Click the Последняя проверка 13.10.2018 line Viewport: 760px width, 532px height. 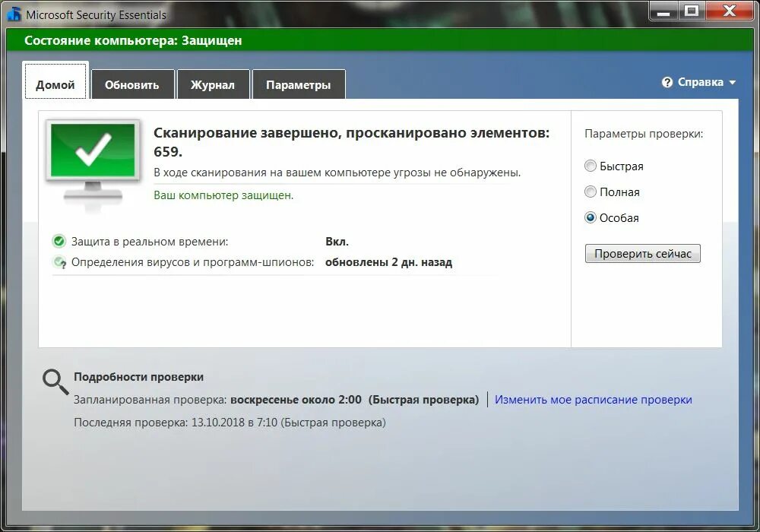coord(230,423)
